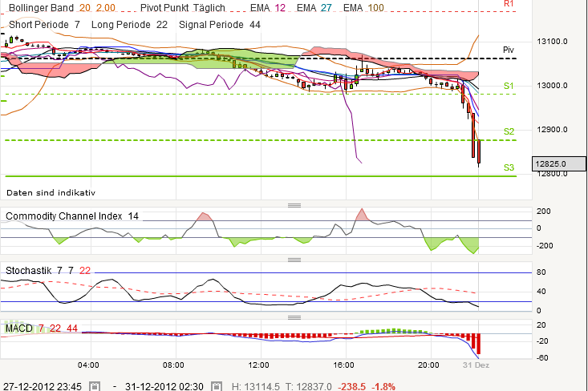Click the 08:00 time axis label
Screen dimensions: 588x391
tap(173, 365)
